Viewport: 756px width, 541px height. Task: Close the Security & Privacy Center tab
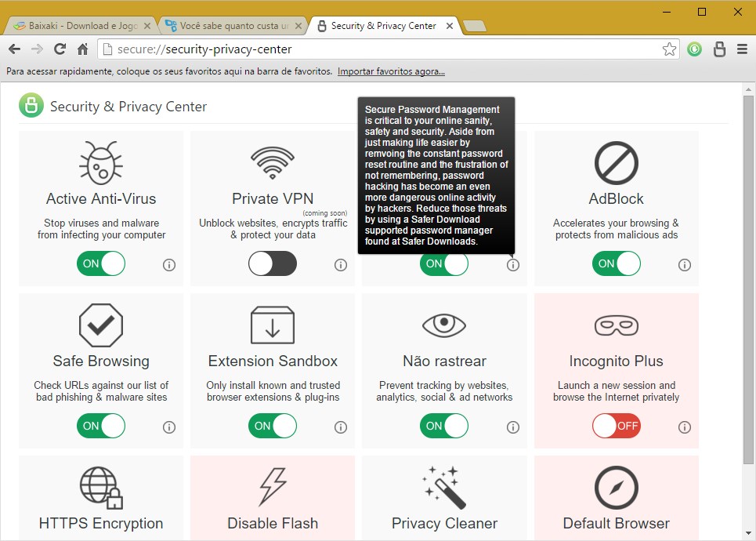click(450, 26)
